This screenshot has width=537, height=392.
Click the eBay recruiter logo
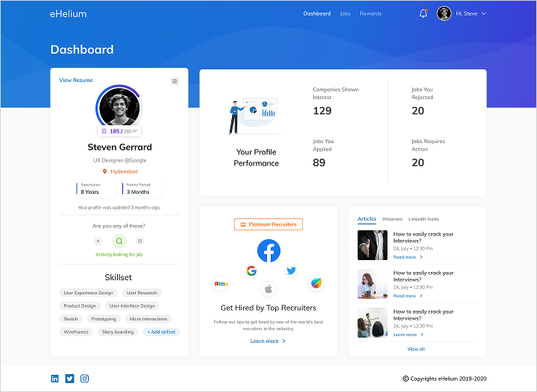[222, 284]
